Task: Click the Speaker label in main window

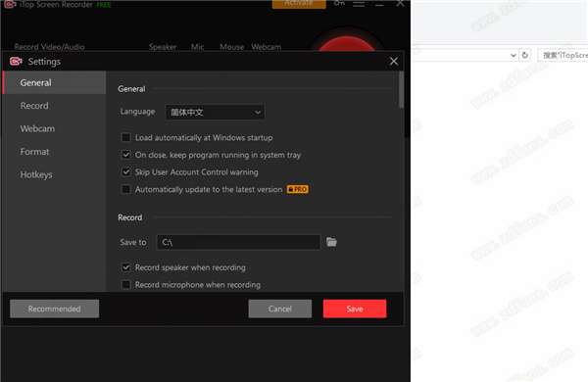Action: [x=163, y=47]
